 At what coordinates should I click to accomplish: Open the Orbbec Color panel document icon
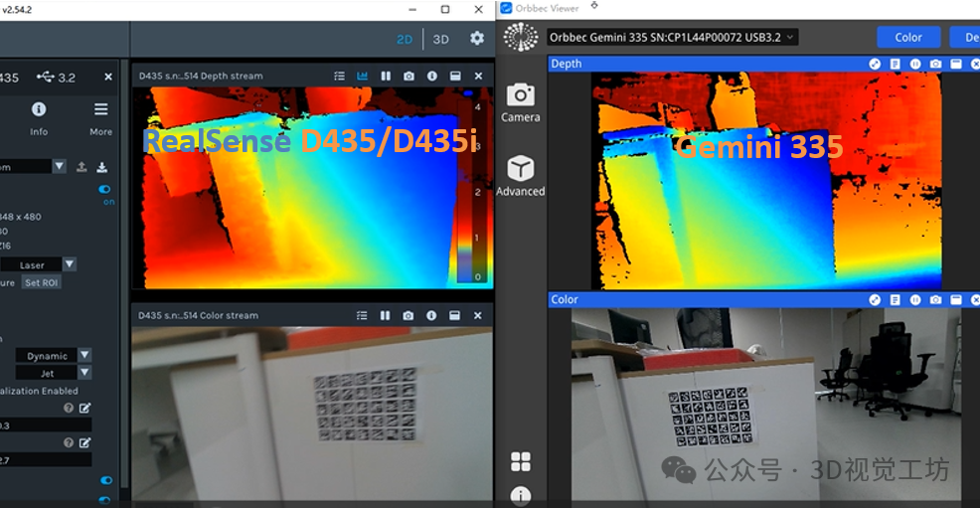coord(895,300)
